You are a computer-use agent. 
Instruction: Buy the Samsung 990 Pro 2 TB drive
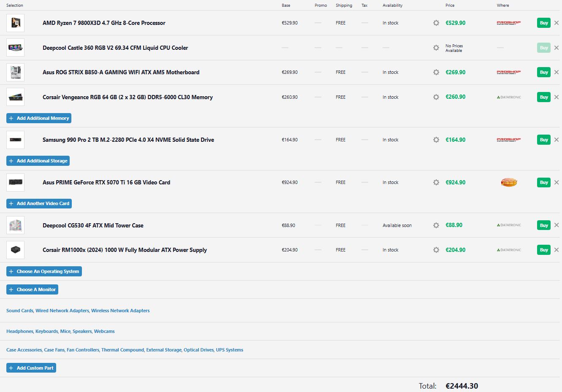(x=544, y=140)
